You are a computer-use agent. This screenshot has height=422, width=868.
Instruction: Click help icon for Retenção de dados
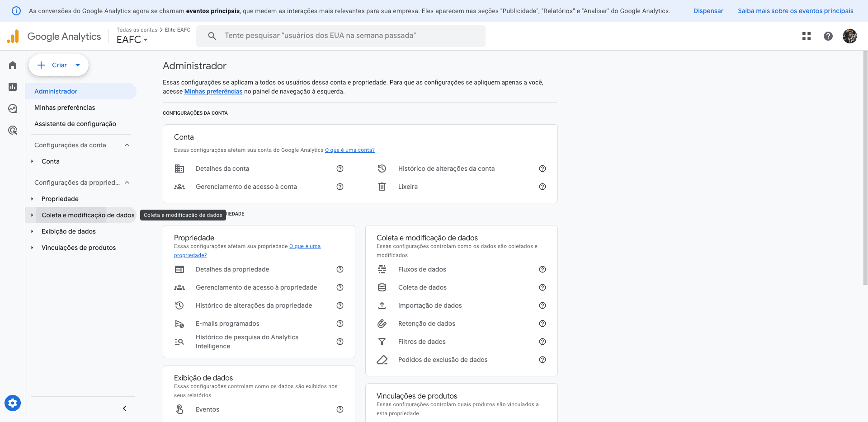click(542, 324)
